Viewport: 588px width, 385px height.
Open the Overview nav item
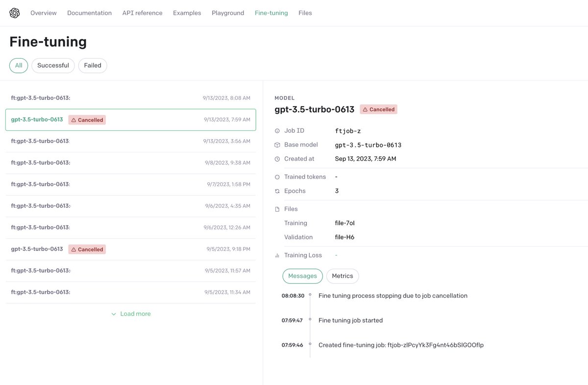[44, 13]
